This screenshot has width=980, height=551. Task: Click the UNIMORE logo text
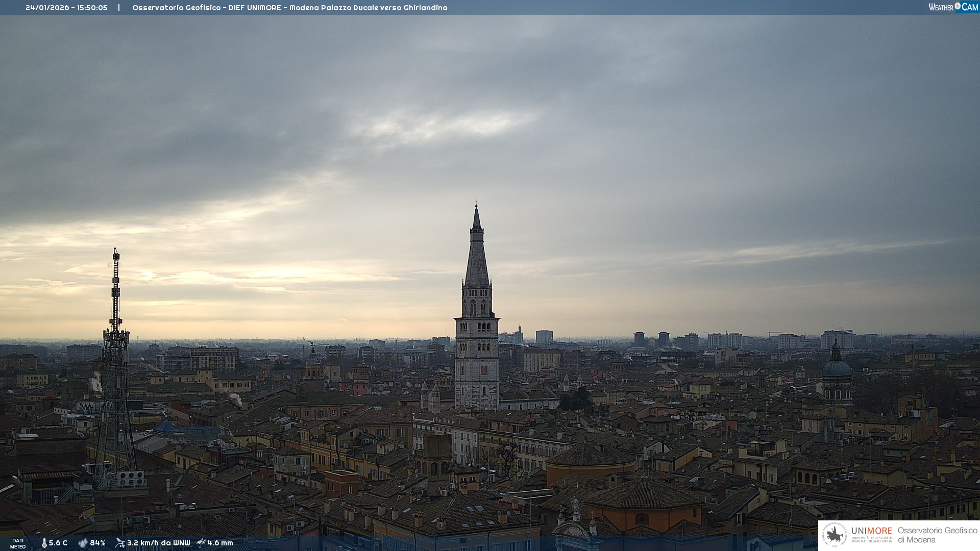pyautogui.click(x=871, y=531)
